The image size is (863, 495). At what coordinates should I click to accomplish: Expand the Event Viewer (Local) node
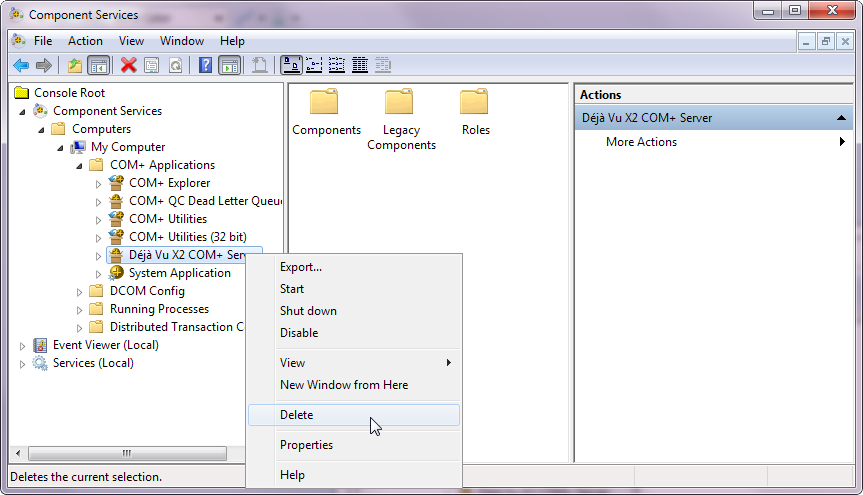coord(23,346)
